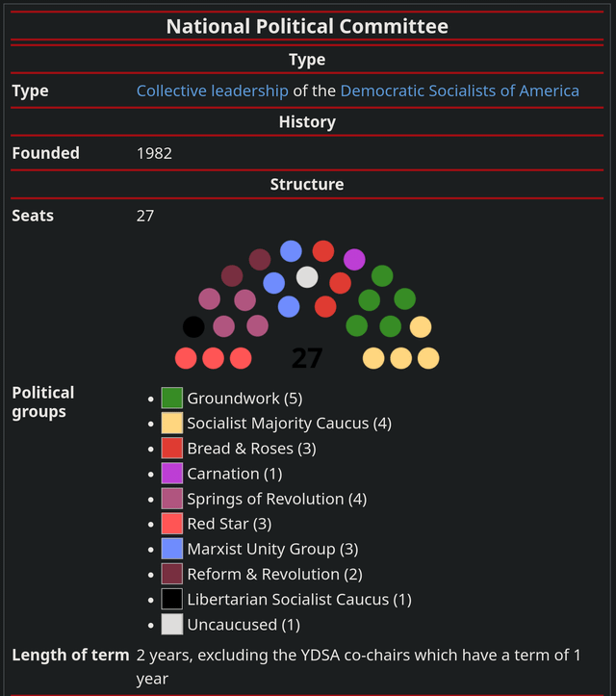Click the Groundwork (5) legend label
This screenshot has width=616, height=696.
pyautogui.click(x=244, y=399)
